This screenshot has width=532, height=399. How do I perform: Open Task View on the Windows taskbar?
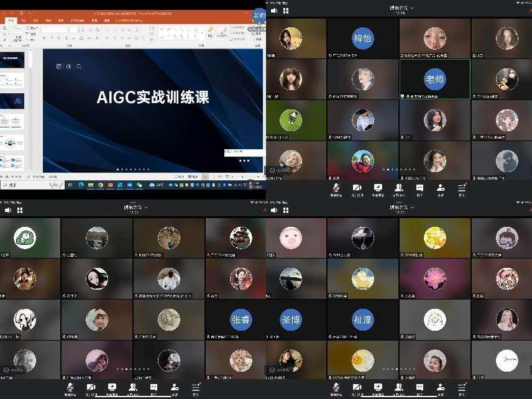70,185
